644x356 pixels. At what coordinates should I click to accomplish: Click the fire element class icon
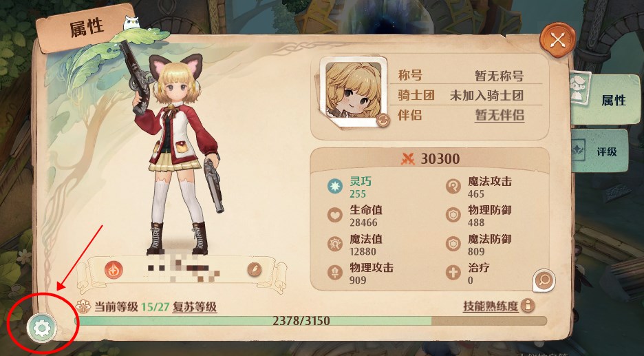pyautogui.click(x=112, y=270)
